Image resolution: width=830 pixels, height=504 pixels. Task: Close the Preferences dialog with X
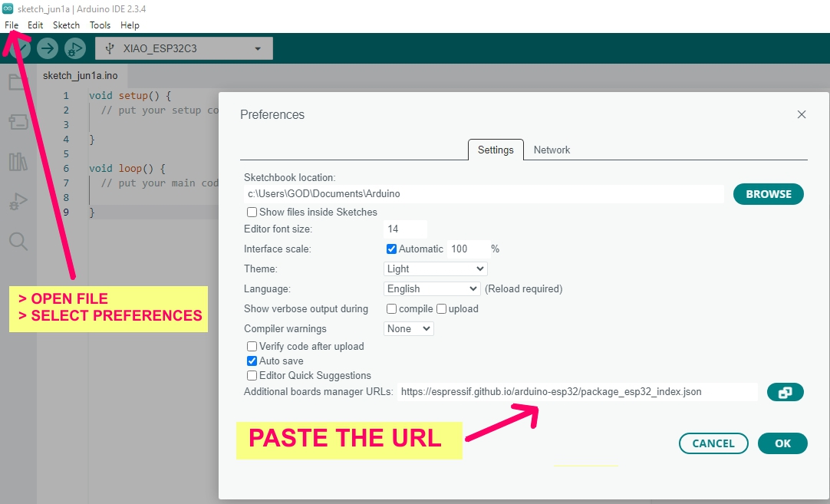(802, 114)
